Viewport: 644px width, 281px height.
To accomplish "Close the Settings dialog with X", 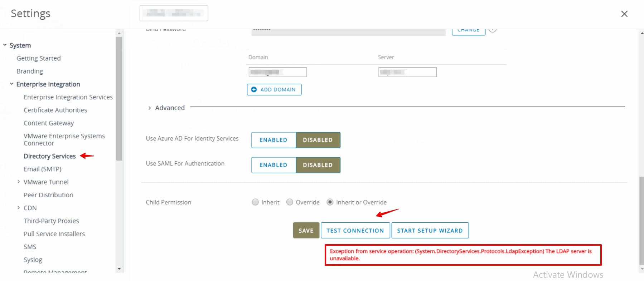I will (624, 14).
